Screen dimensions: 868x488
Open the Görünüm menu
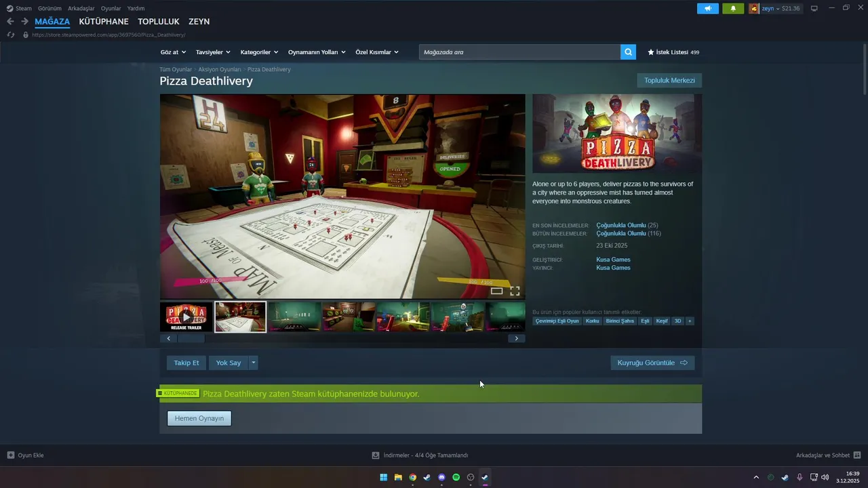[x=50, y=8]
